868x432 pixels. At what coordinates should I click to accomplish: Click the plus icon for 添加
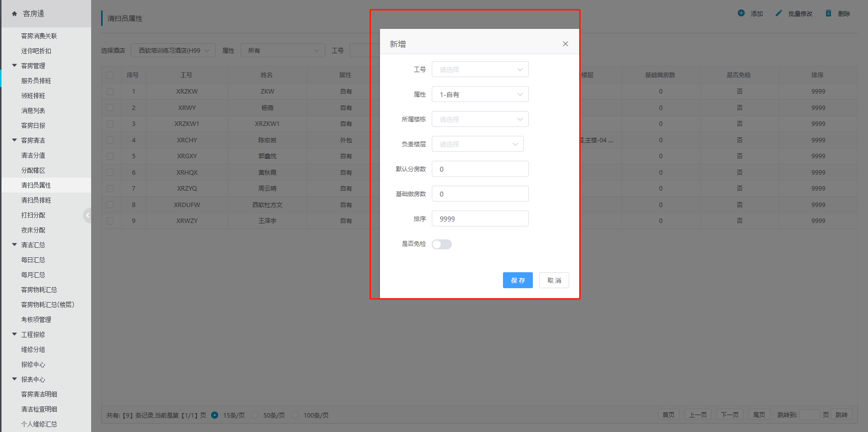(741, 13)
